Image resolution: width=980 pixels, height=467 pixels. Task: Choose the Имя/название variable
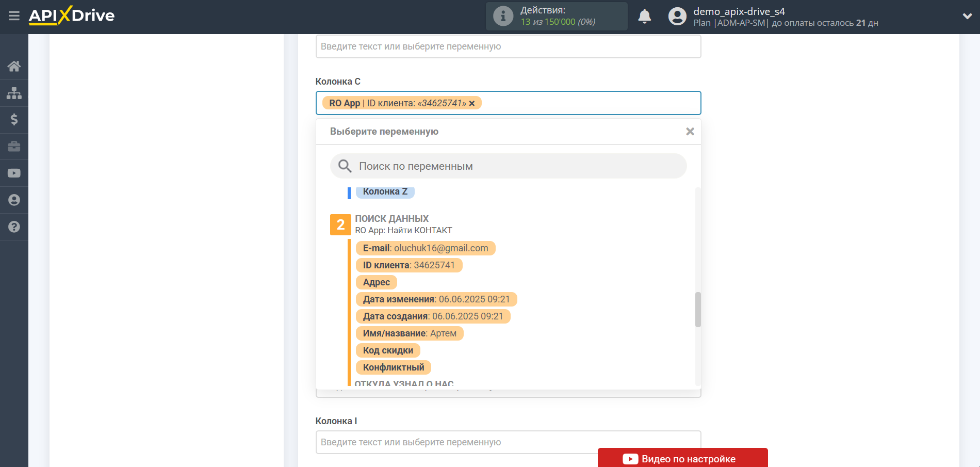pos(409,333)
